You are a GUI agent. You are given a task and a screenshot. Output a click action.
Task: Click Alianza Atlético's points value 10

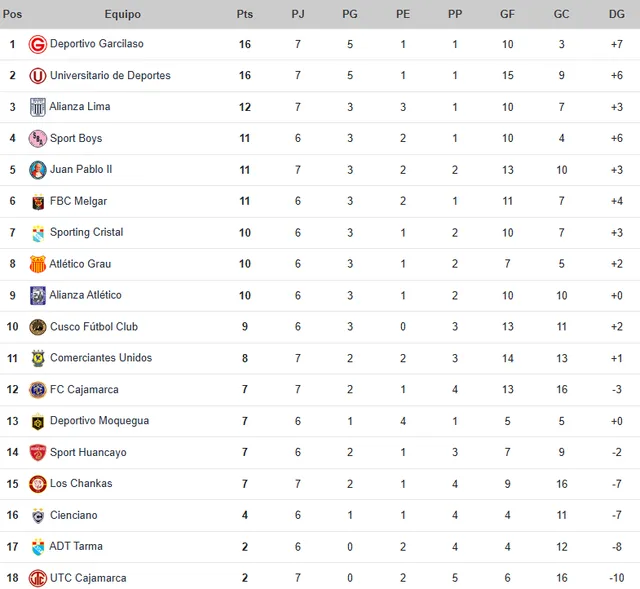(245, 296)
